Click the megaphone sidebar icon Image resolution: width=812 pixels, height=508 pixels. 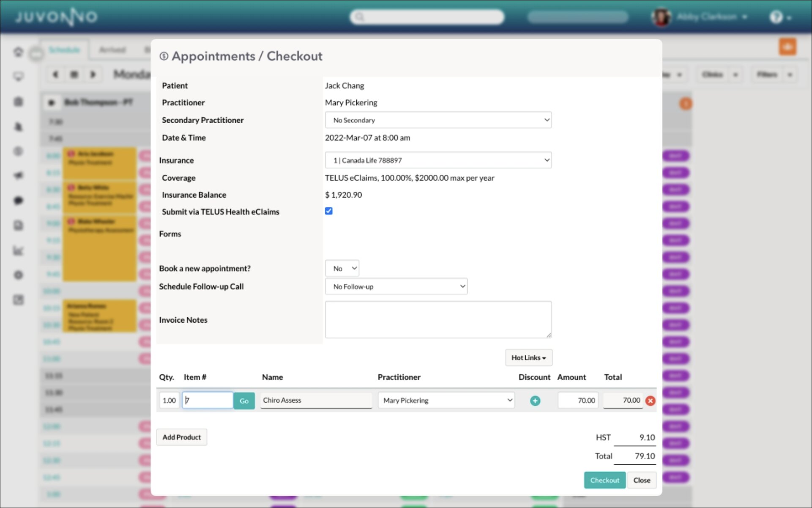click(x=18, y=176)
